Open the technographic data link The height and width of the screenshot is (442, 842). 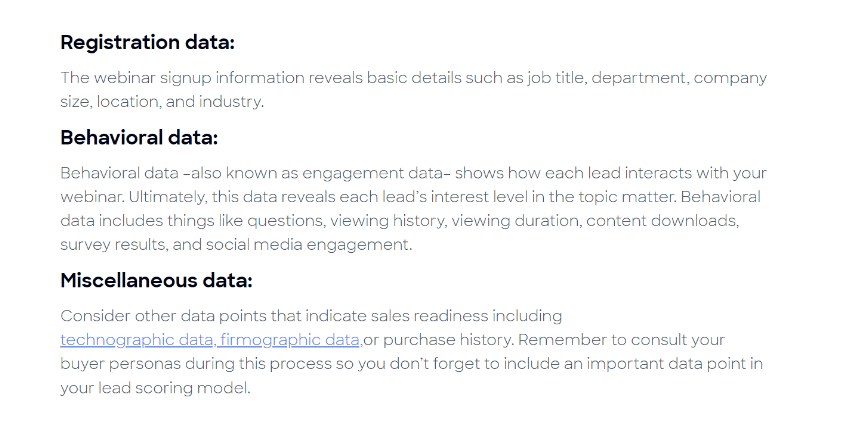(138, 340)
